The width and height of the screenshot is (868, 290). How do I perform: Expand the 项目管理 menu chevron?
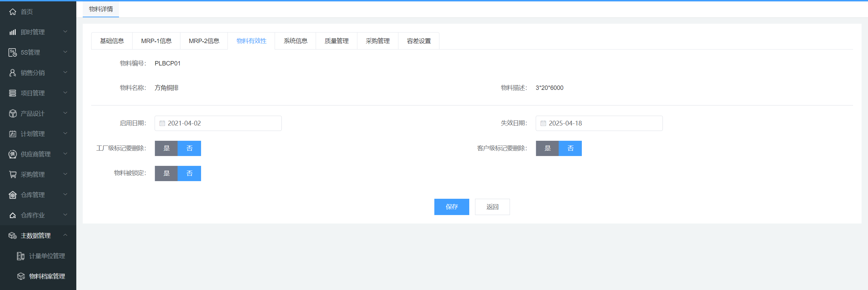[65, 93]
